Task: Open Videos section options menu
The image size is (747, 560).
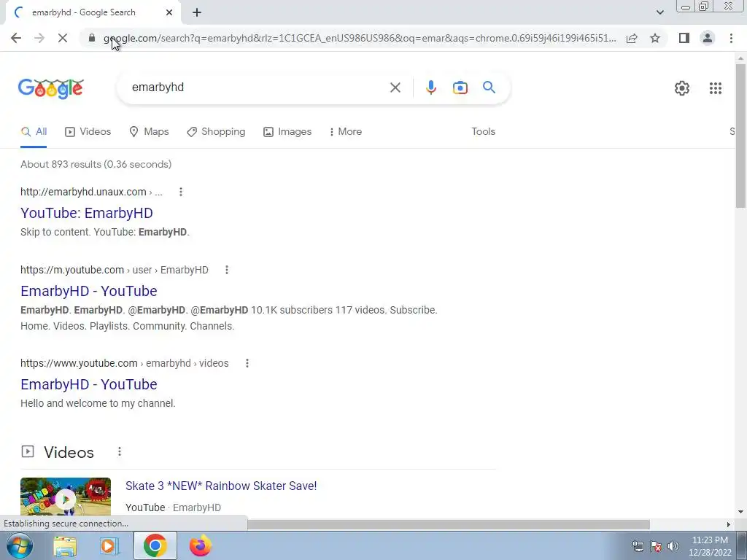Action: [x=120, y=451]
